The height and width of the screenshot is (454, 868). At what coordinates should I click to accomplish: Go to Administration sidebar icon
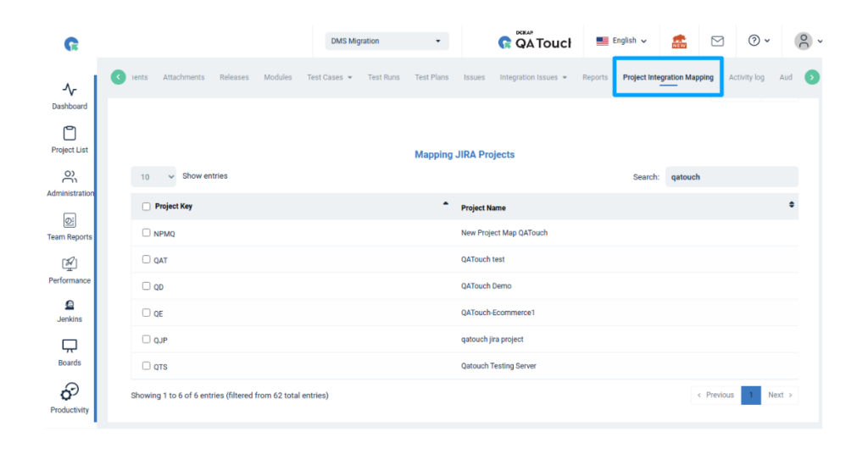click(x=70, y=177)
